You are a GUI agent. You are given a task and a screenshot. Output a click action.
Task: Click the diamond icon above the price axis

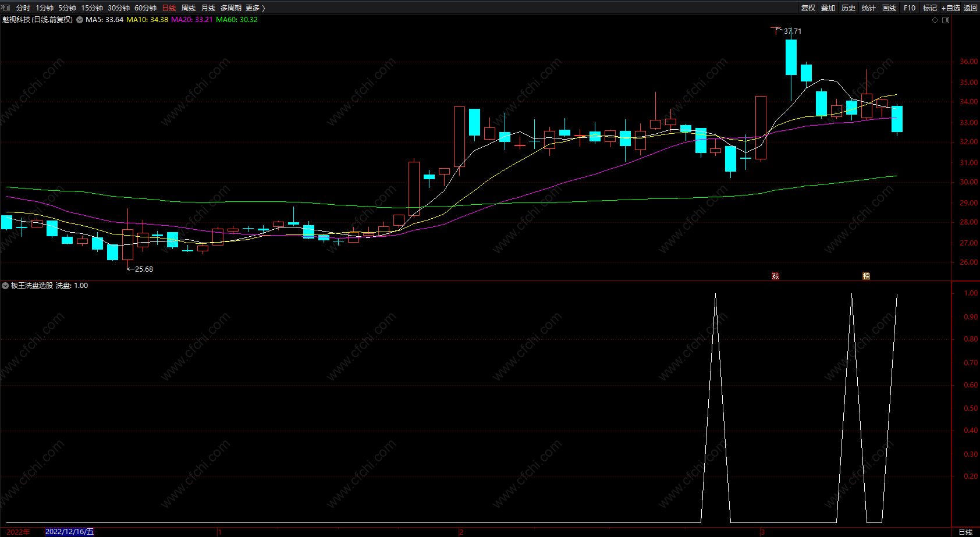tap(935, 20)
